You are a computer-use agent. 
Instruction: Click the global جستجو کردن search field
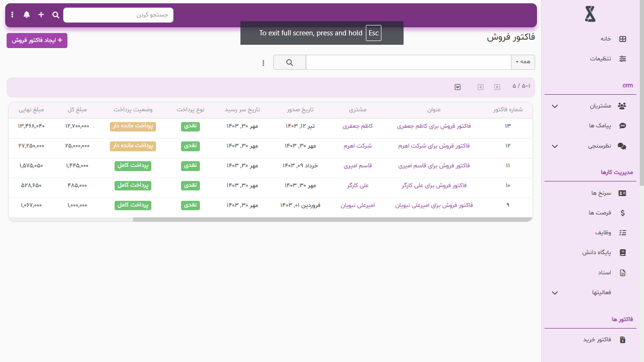coord(118,15)
